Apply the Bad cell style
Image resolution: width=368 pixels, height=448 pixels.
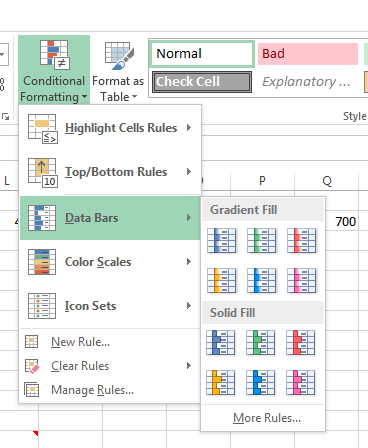308,54
